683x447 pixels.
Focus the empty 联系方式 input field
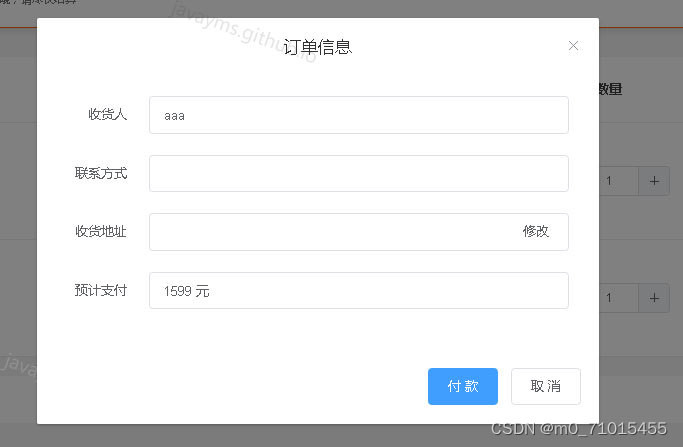coord(358,173)
